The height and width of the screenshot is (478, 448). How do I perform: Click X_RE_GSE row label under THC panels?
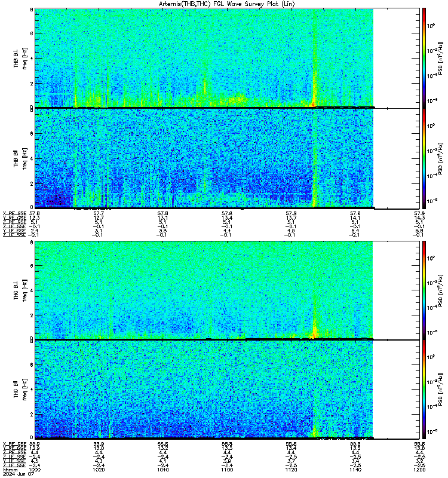pos(14,444)
